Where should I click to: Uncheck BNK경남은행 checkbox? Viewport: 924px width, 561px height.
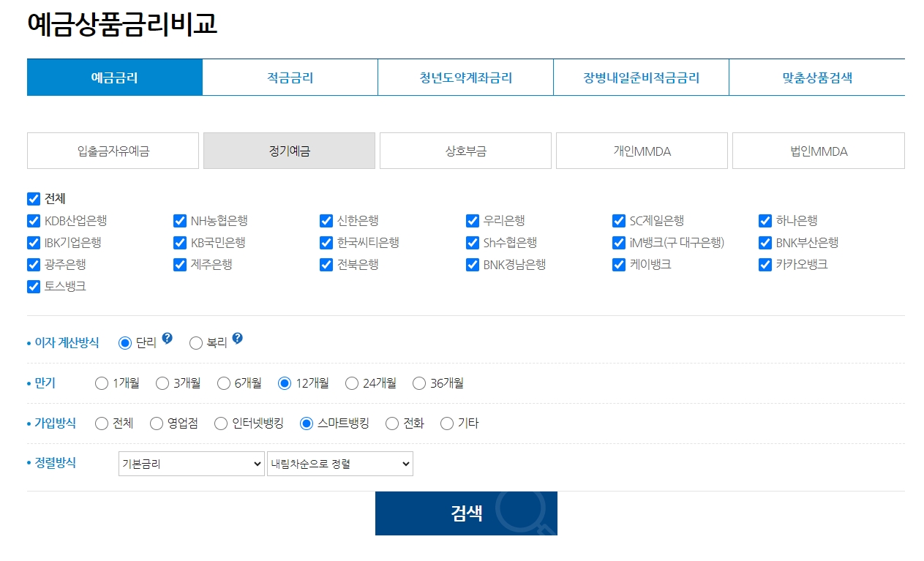473,265
